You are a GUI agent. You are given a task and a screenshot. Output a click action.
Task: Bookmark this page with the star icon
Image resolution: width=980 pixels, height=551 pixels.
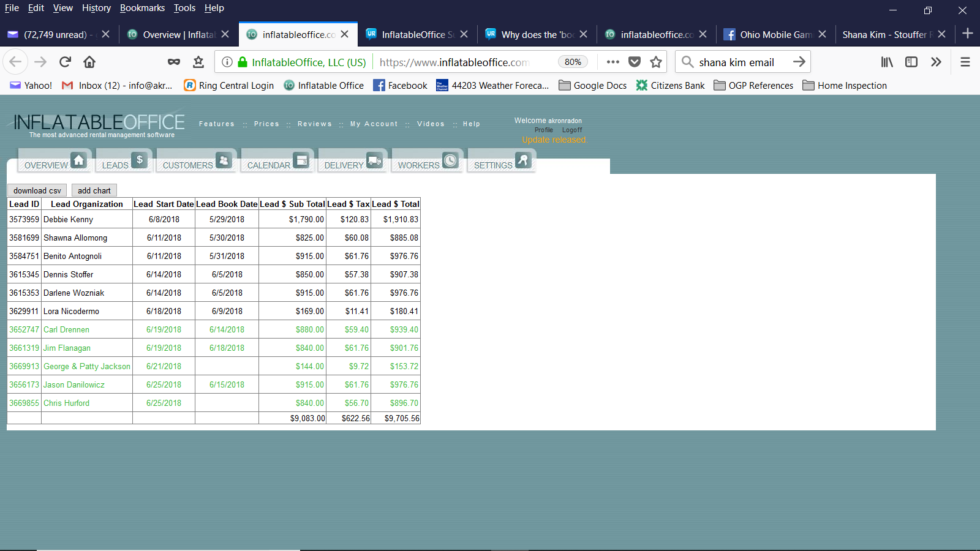pos(656,62)
